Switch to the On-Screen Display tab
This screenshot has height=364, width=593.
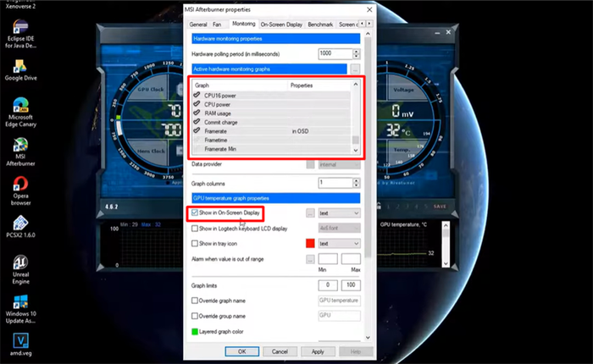[281, 25]
